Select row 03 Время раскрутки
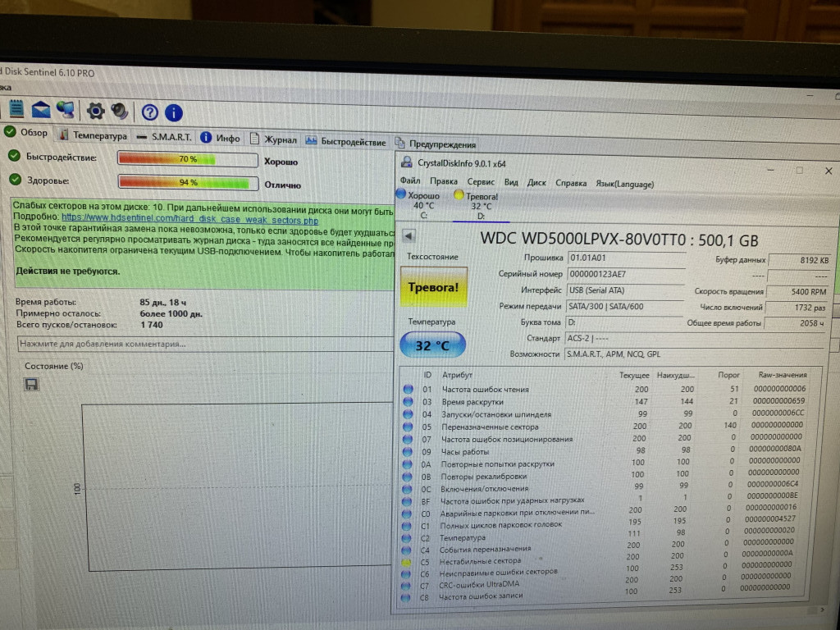Screen dimensions: 840x630 [x=605, y=401]
